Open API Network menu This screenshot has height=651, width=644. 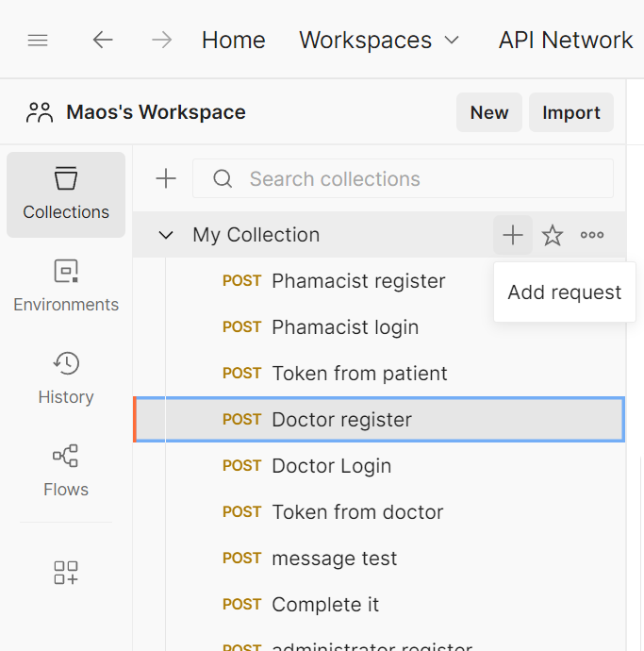[x=566, y=41]
